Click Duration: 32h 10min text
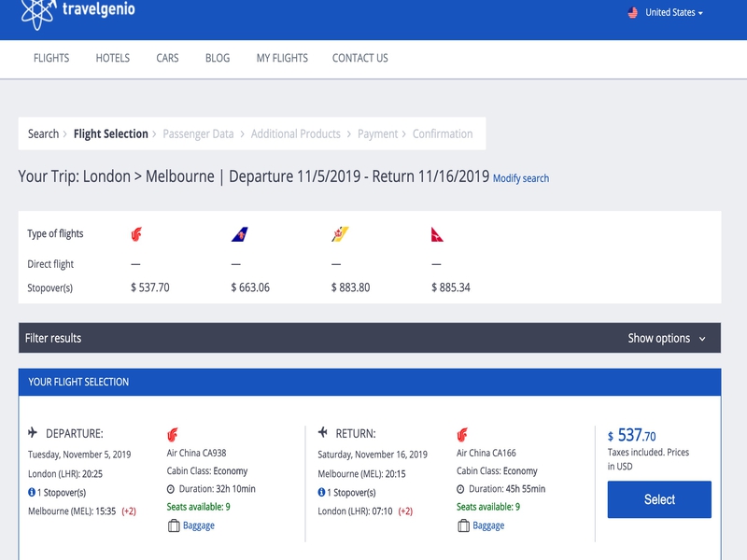The height and width of the screenshot is (560, 747). 217,489
